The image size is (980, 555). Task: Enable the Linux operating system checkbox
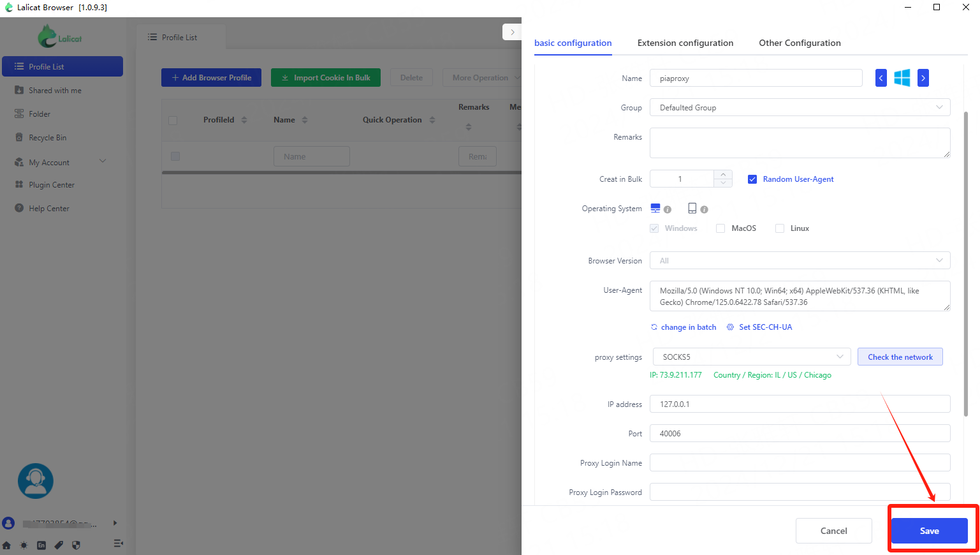click(x=779, y=228)
